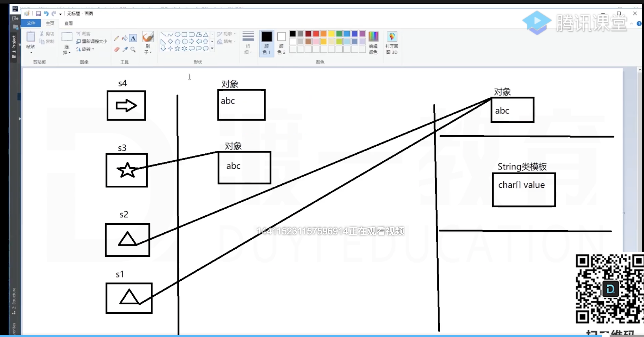The height and width of the screenshot is (337, 644).
Task: Open the Rotate (旋转) dropdown
Action: [85, 49]
